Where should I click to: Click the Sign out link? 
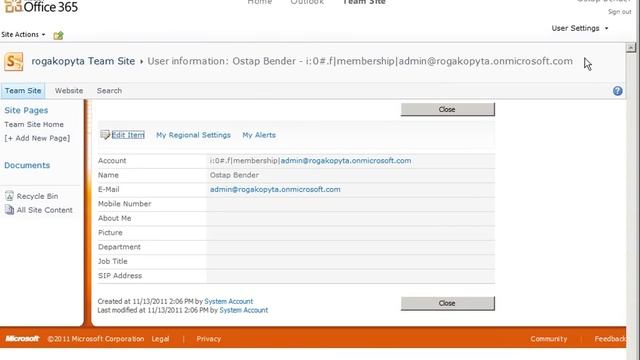point(619,12)
